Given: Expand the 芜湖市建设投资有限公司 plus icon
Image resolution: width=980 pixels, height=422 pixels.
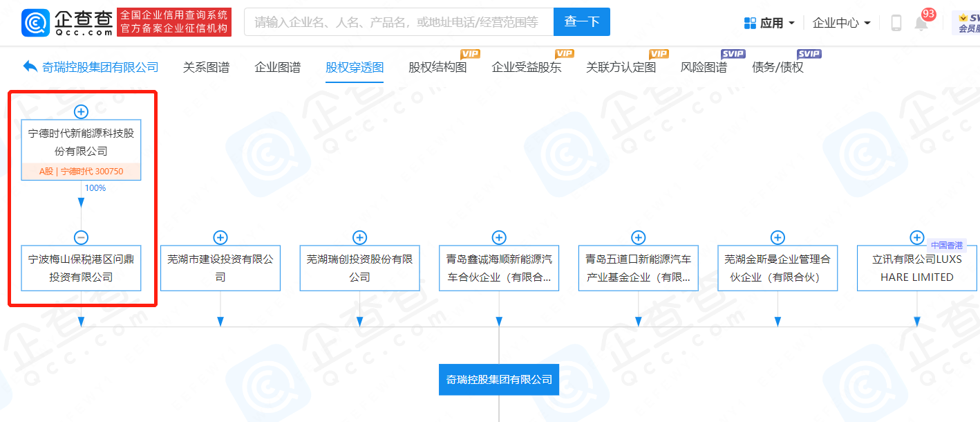Looking at the screenshot, I should [x=220, y=237].
